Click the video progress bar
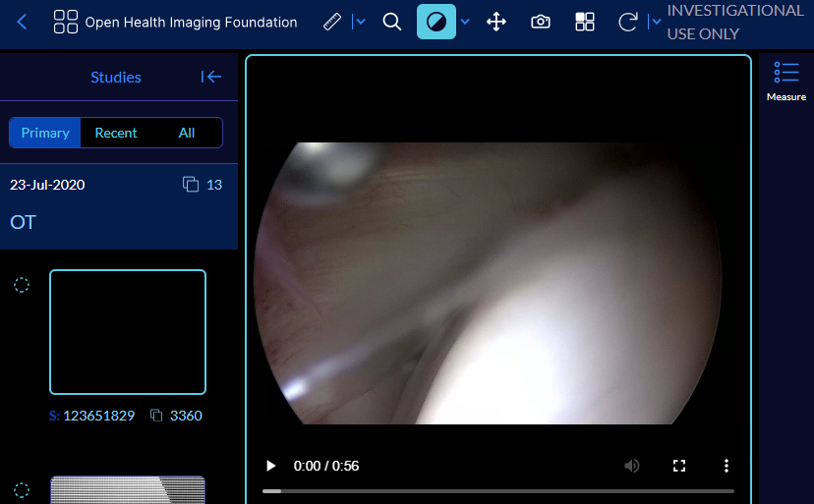 [x=497, y=490]
